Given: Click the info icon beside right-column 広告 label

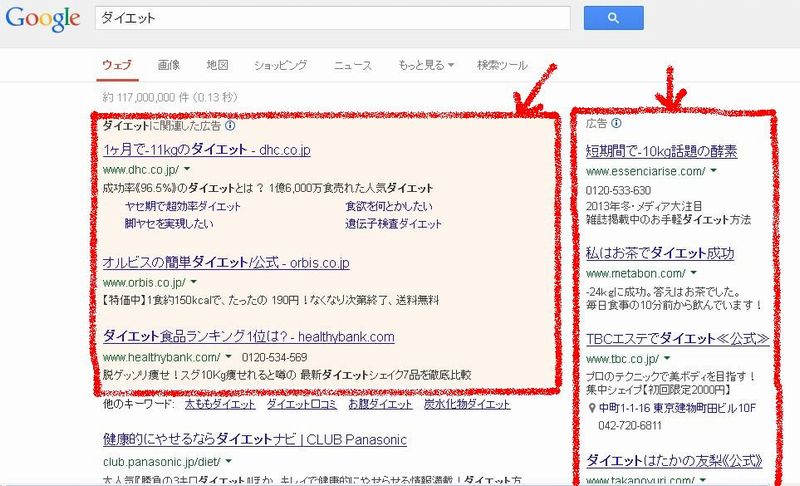Looking at the screenshot, I should point(616,123).
